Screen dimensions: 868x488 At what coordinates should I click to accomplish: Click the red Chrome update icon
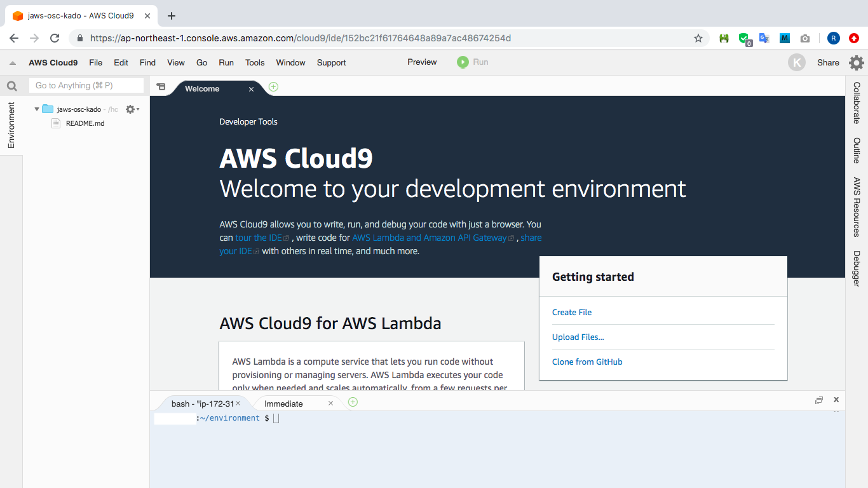pos(854,38)
